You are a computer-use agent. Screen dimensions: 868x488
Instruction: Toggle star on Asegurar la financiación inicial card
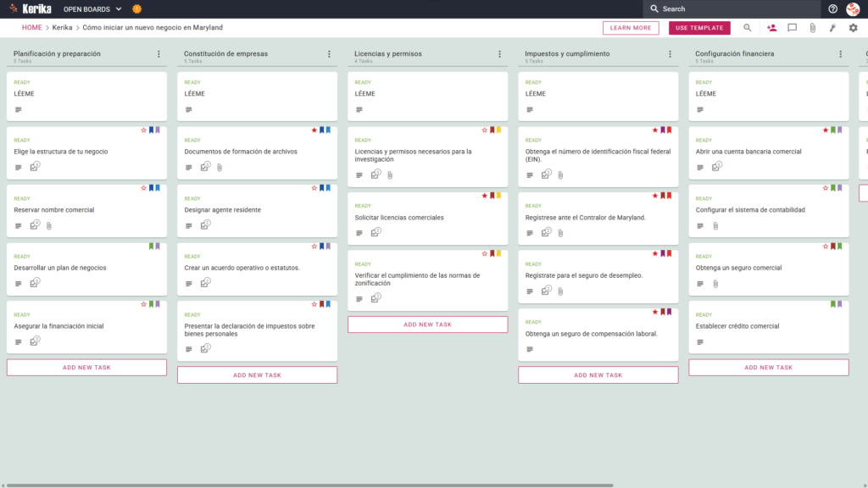144,304
